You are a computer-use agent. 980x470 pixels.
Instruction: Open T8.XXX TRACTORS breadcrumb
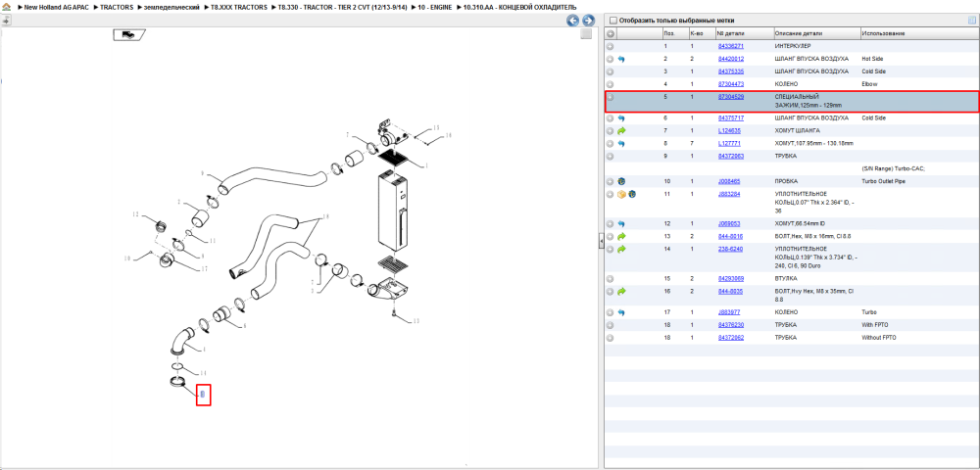239,7
